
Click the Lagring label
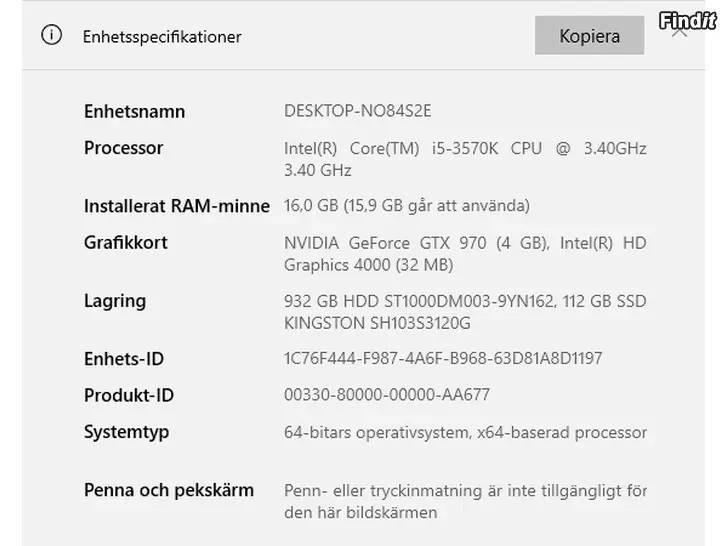(115, 301)
